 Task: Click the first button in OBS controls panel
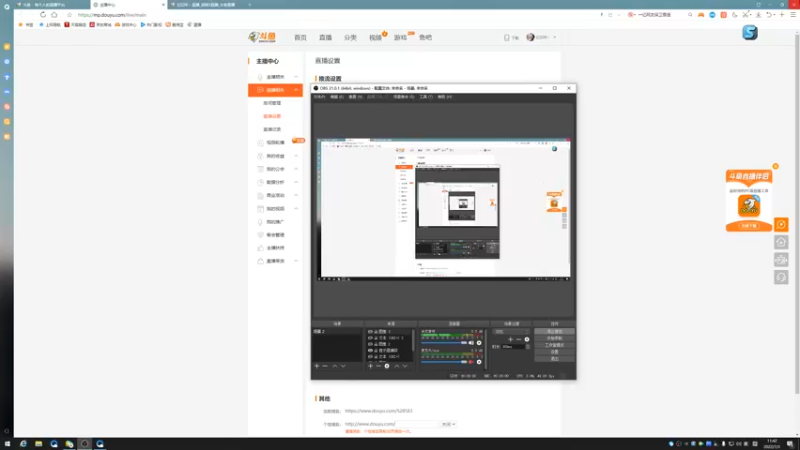point(555,332)
